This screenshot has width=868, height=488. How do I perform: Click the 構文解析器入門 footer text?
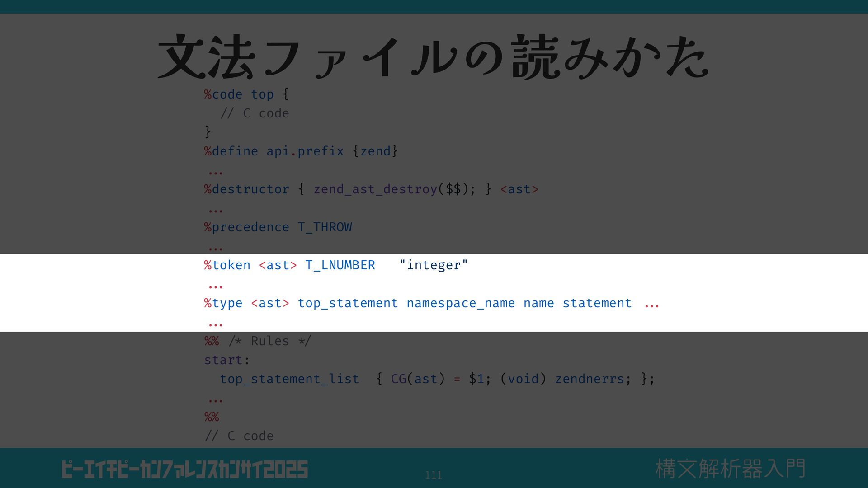point(731,469)
